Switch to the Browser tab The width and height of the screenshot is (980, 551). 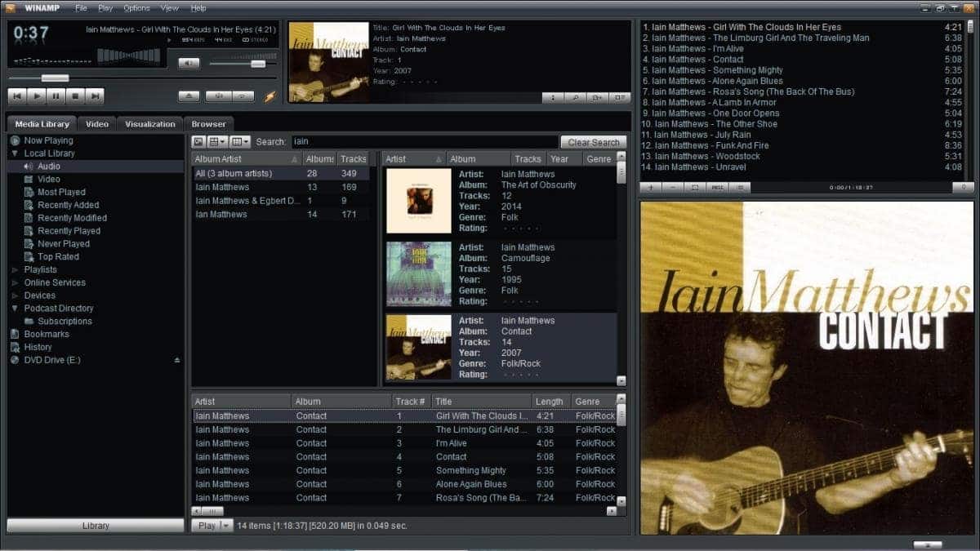[x=209, y=124]
